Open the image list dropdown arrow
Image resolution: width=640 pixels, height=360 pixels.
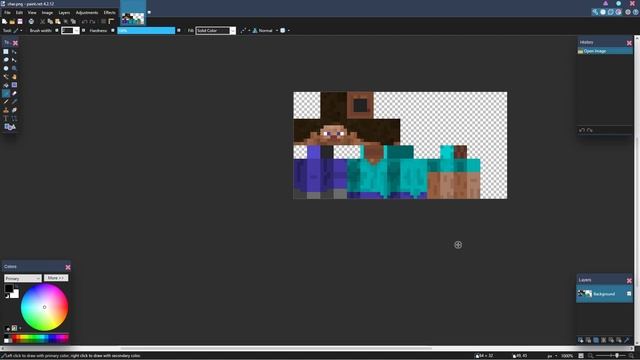coord(149,13)
